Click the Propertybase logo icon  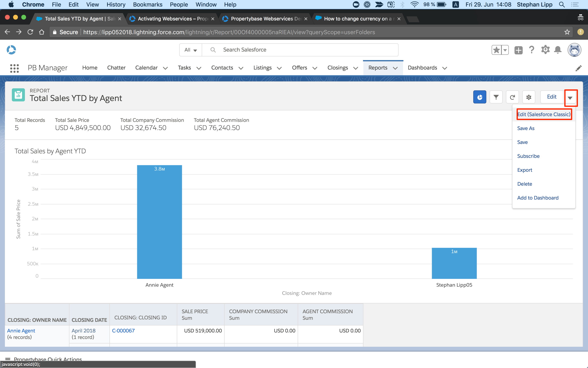tap(11, 50)
